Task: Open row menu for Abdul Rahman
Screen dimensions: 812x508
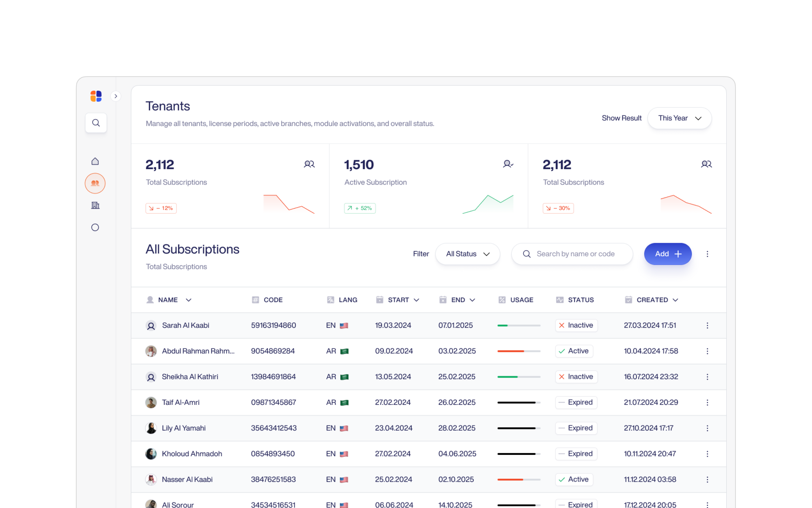Action: click(707, 351)
